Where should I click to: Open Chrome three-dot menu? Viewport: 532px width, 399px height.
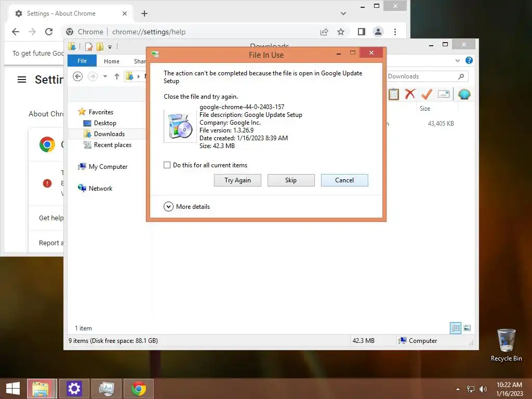pyautogui.click(x=395, y=32)
